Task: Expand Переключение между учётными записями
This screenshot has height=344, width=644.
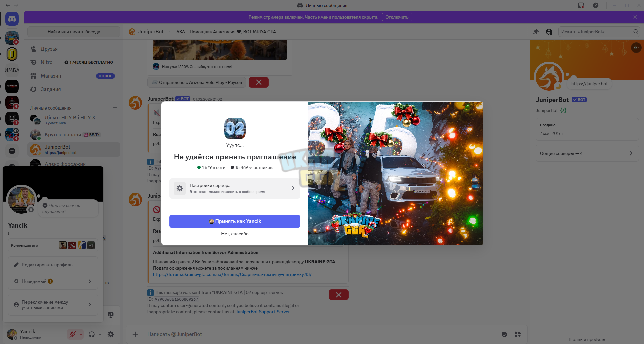Action: [x=53, y=305]
